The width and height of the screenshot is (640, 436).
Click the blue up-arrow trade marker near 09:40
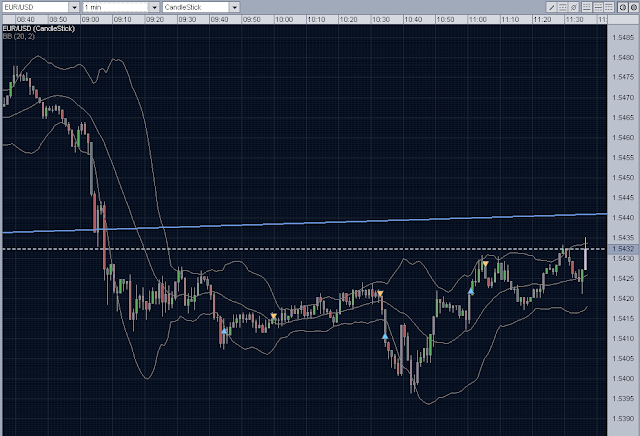(224, 331)
